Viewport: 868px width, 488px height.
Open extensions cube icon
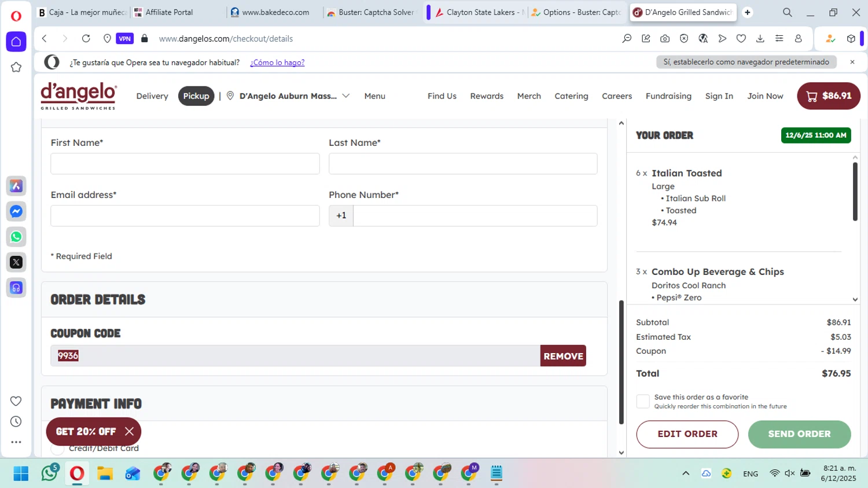(851, 39)
